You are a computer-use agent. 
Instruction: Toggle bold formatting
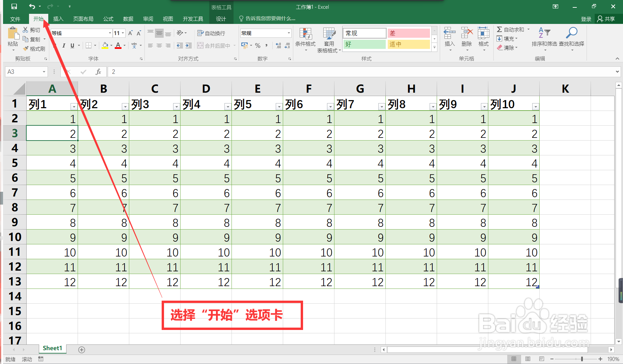55,45
